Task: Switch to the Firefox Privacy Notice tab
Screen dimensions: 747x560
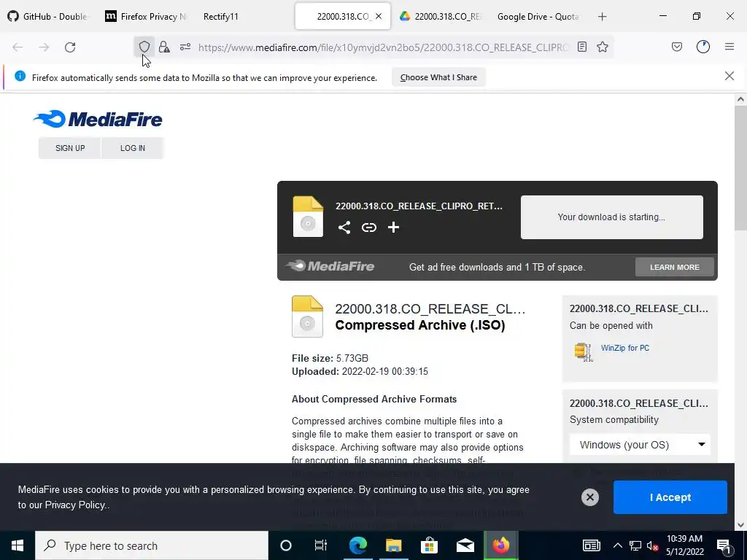Action: coord(146,16)
